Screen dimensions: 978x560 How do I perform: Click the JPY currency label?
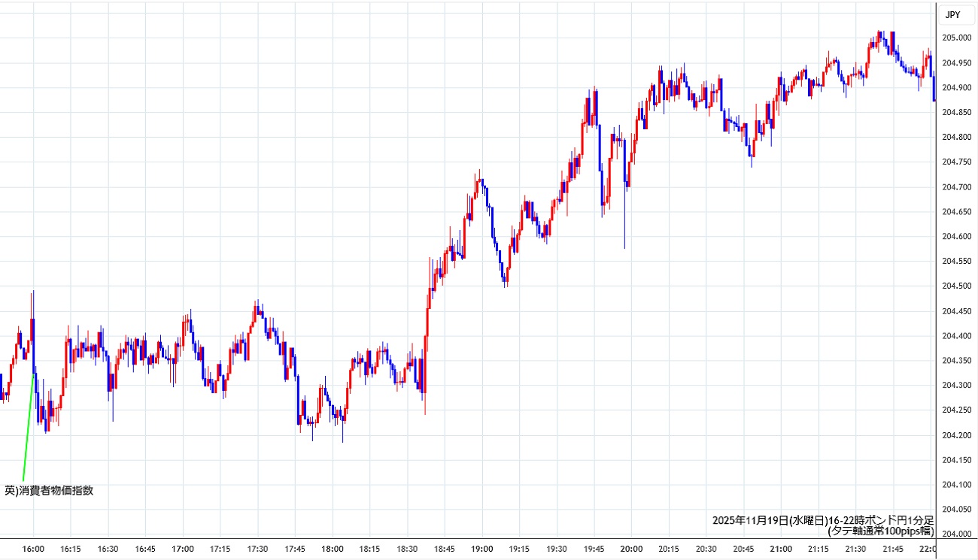coord(952,14)
